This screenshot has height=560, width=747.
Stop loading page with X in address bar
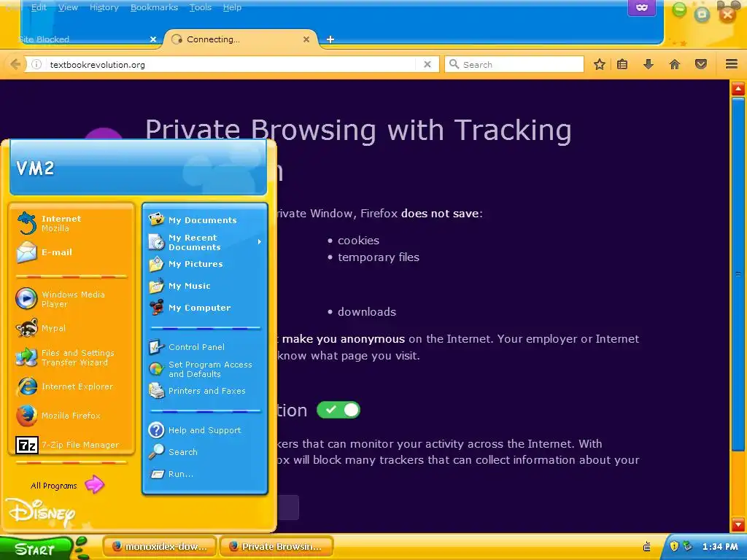(x=427, y=64)
